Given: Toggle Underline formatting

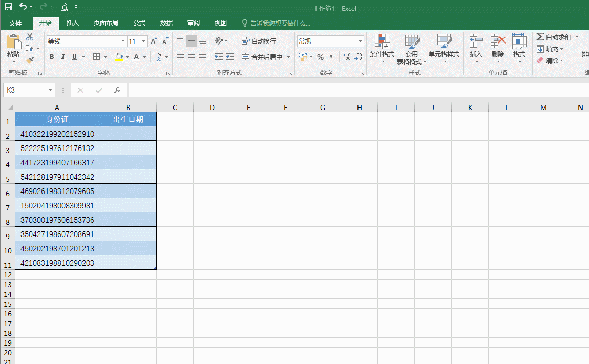Looking at the screenshot, I should [74, 57].
